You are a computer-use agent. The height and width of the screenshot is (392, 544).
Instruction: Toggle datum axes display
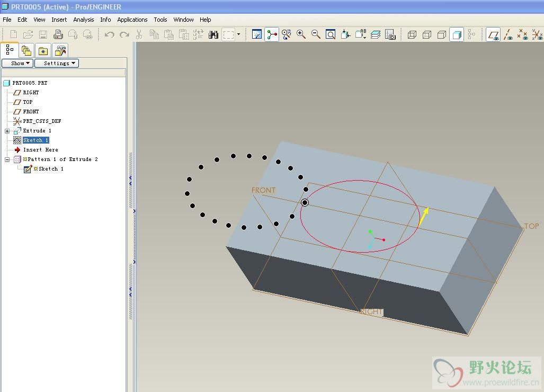(x=509, y=34)
